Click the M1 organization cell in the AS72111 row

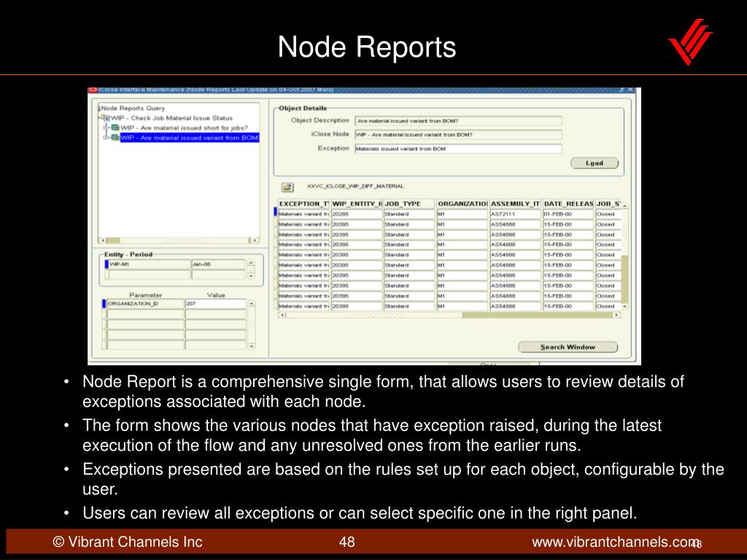462,214
